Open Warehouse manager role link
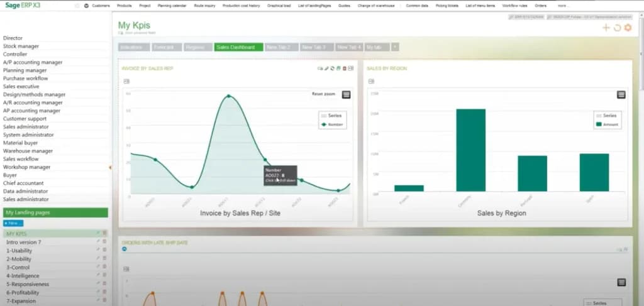Screen dimensions: 644x306 (28, 151)
